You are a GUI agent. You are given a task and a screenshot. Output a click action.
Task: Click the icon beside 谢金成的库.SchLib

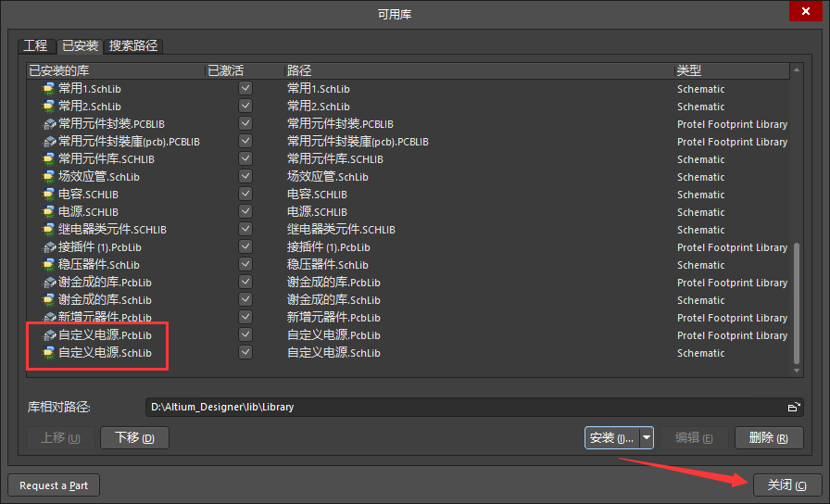(x=49, y=299)
